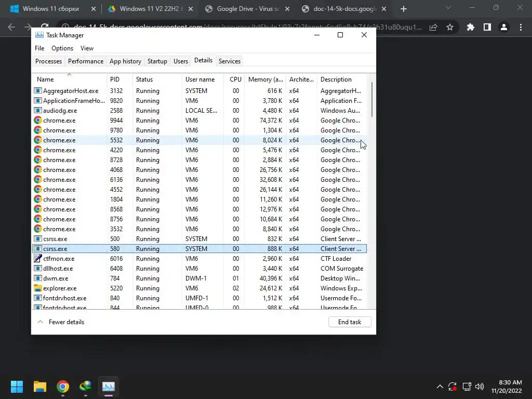
Task: Click the 74,372 K memory value
Action: click(x=271, y=121)
